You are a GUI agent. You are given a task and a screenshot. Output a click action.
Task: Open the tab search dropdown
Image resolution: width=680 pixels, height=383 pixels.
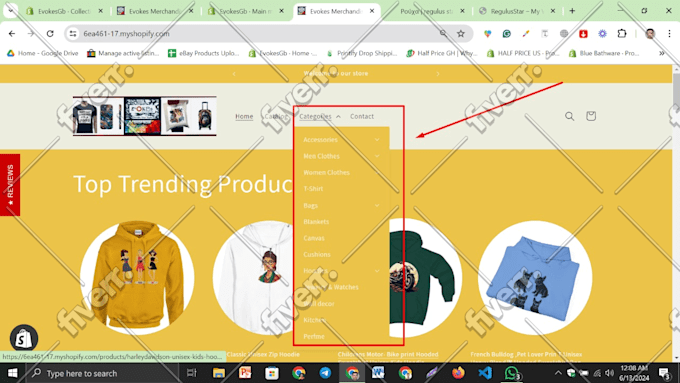point(10,11)
